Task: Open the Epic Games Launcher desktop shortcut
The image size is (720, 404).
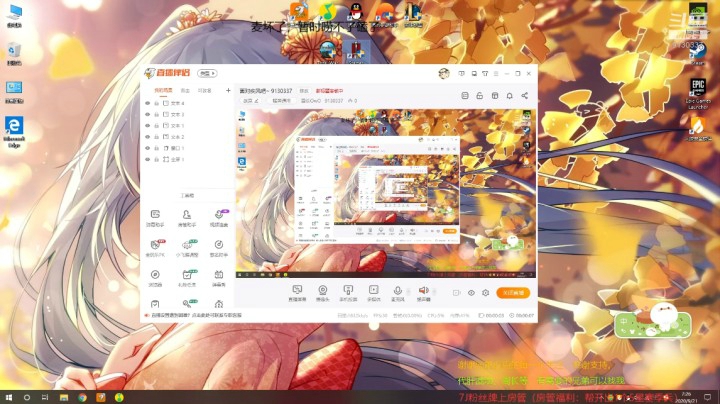Action: pos(698,94)
